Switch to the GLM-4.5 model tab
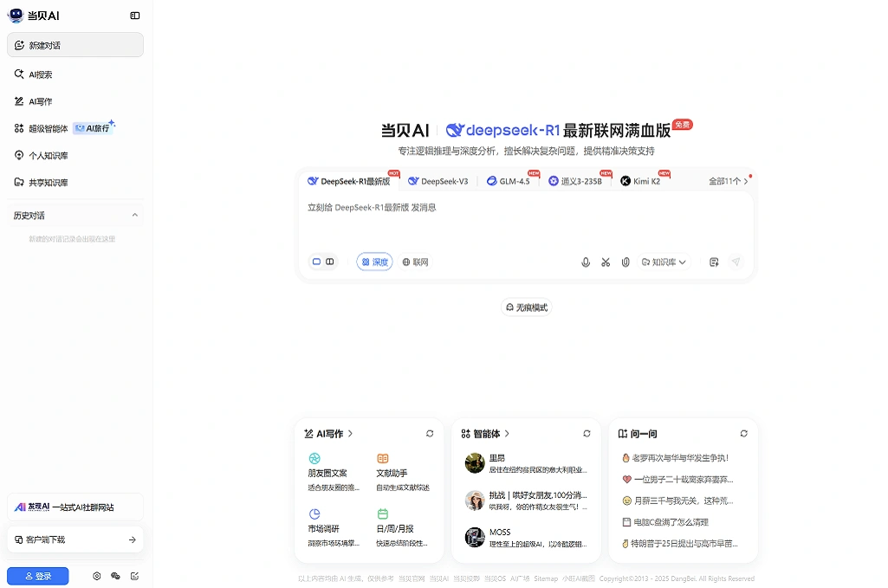 509,182
